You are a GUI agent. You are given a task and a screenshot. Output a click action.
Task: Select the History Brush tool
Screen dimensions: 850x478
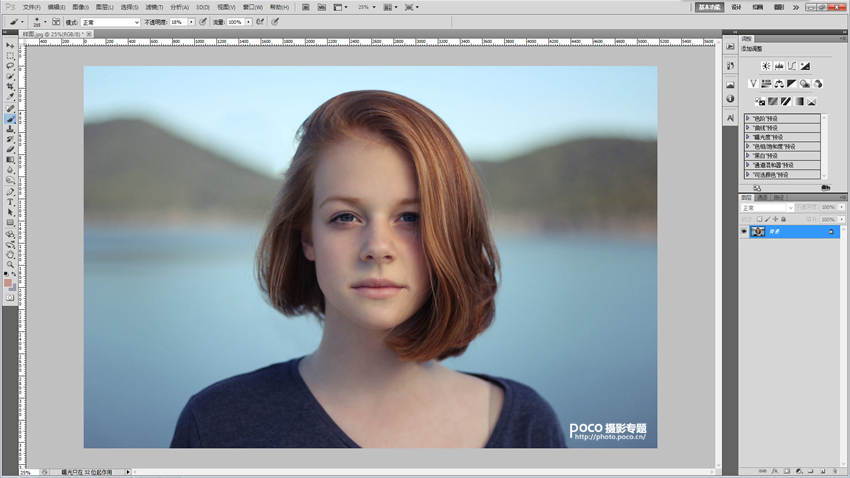point(10,139)
